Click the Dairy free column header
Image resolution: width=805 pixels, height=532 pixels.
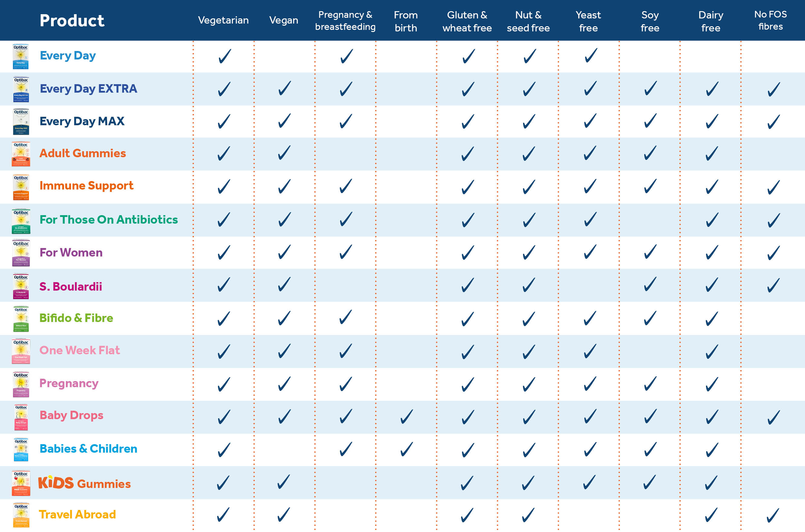click(x=711, y=21)
